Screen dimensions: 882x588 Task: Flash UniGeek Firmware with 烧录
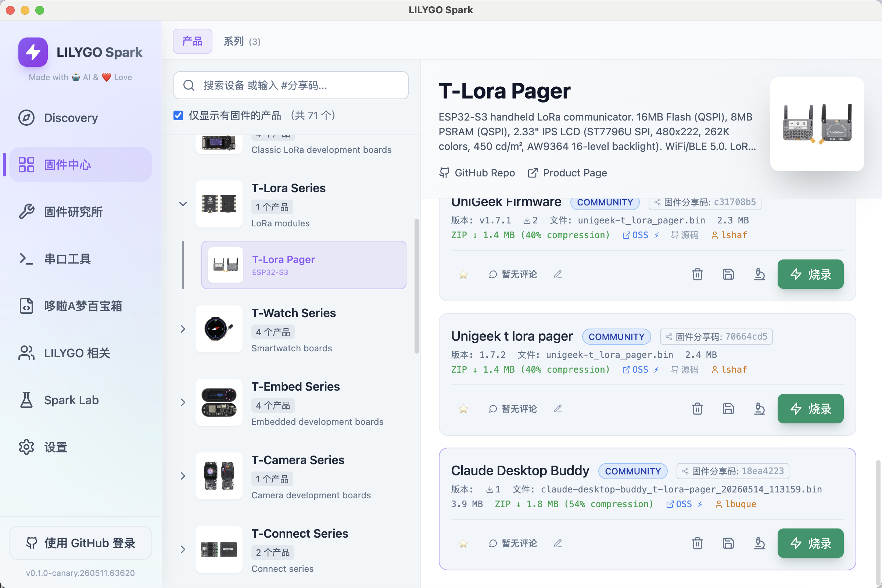click(x=810, y=274)
